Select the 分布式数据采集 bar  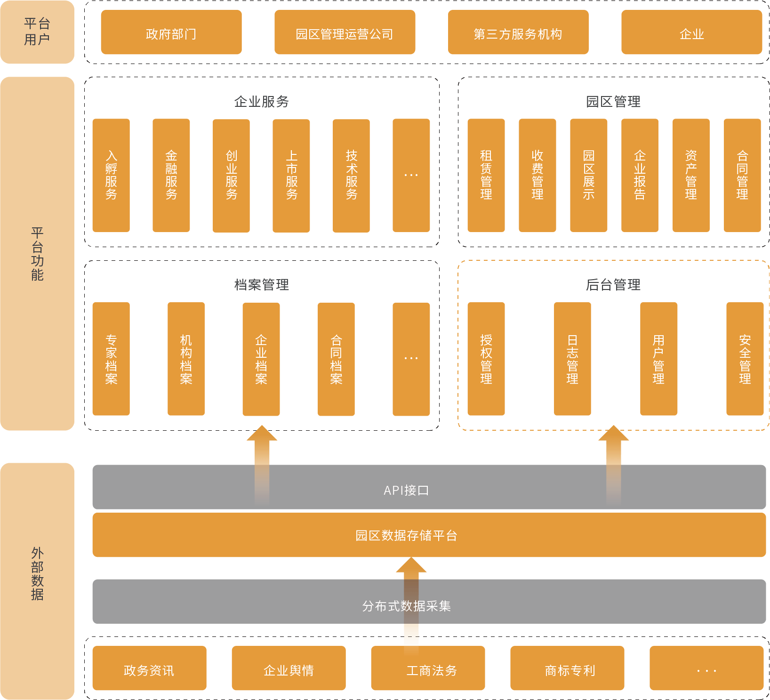click(x=429, y=602)
